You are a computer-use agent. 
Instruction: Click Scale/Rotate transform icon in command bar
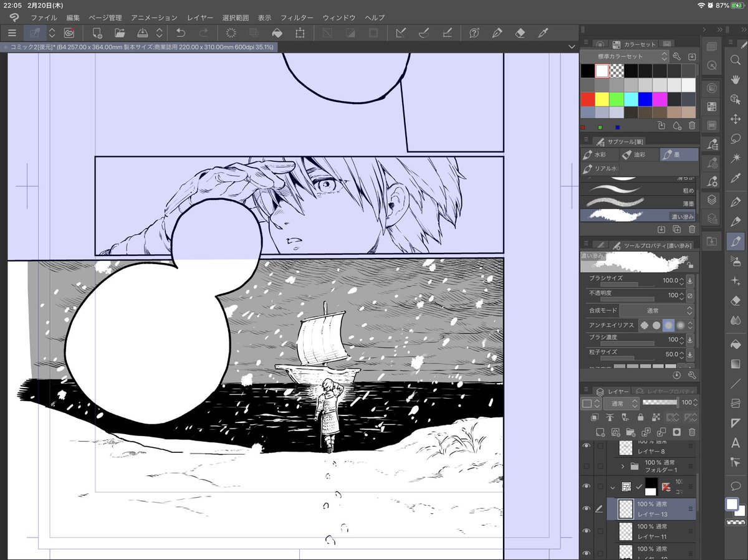300,33
